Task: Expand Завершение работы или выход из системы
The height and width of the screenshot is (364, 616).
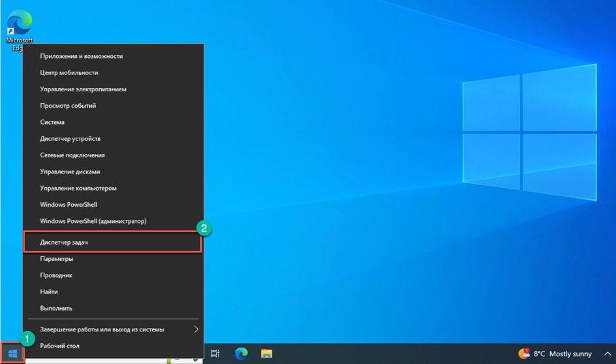Action: pos(113,329)
